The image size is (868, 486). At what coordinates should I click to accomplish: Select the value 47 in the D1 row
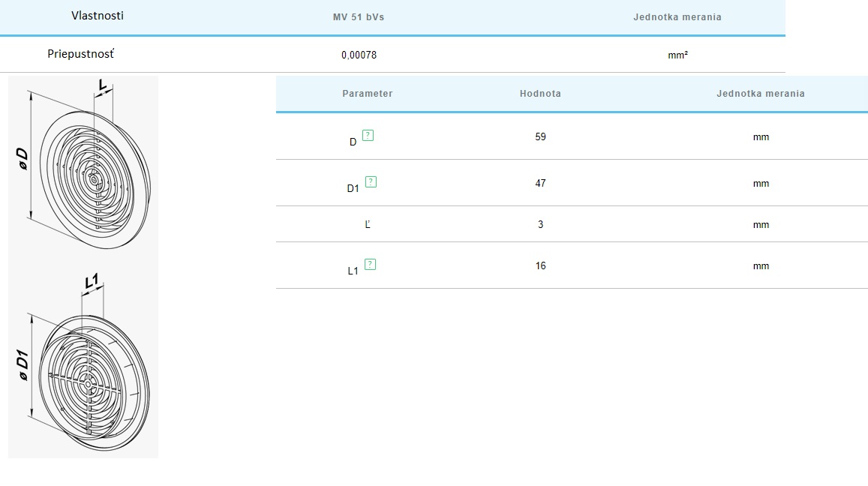click(x=540, y=184)
